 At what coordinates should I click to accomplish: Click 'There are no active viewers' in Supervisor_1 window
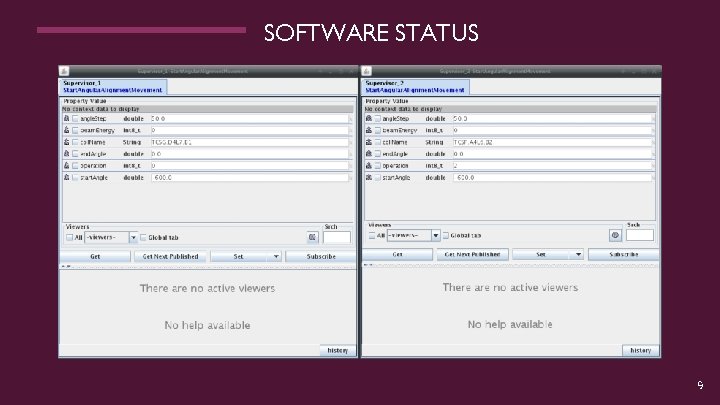point(208,288)
